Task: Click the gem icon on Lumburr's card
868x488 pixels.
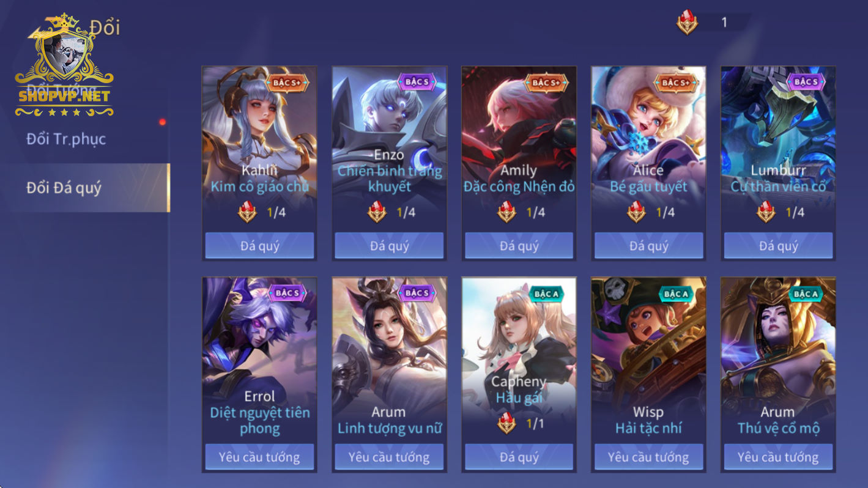Action: (766, 212)
